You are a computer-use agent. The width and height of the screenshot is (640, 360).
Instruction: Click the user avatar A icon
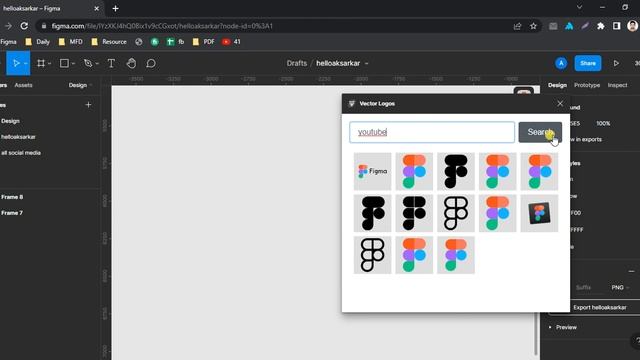(x=561, y=63)
